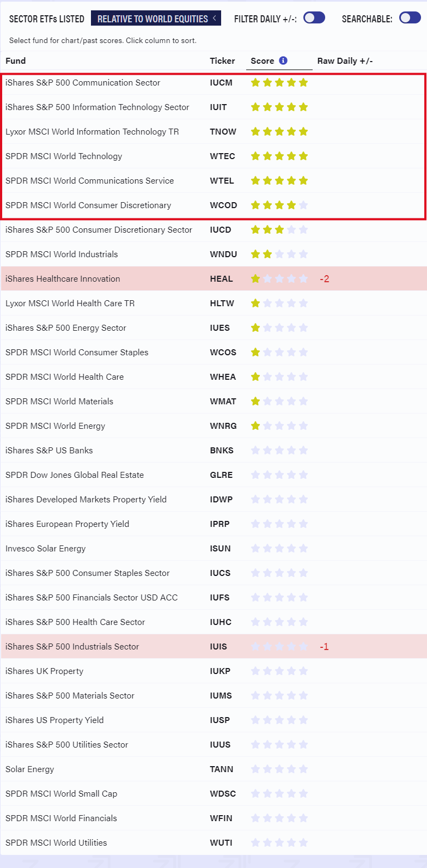Select Lyxor MSCI World Health Care TR
Image resolution: width=427 pixels, height=868 pixels.
(70, 304)
